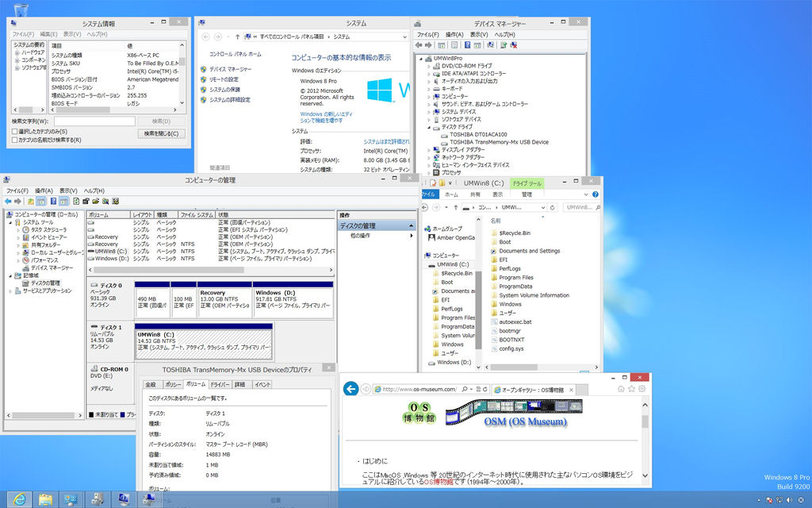Click デバイス マネージャー link in System window
812x508 pixels.
[231, 69]
